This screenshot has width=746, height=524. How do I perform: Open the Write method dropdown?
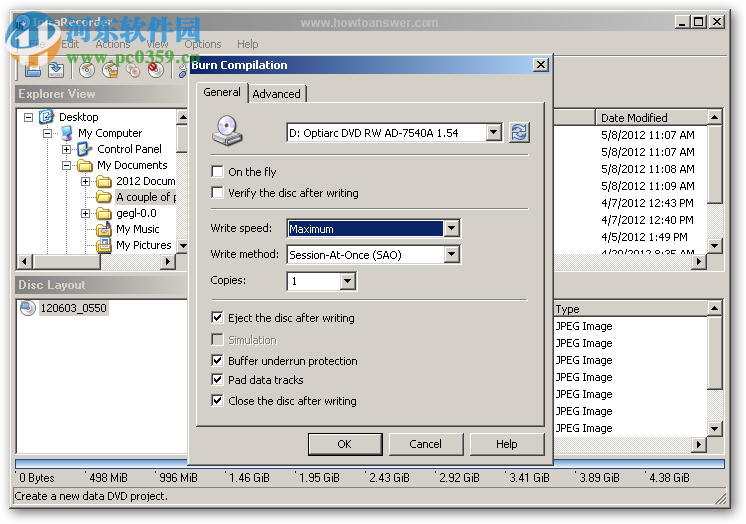(452, 254)
